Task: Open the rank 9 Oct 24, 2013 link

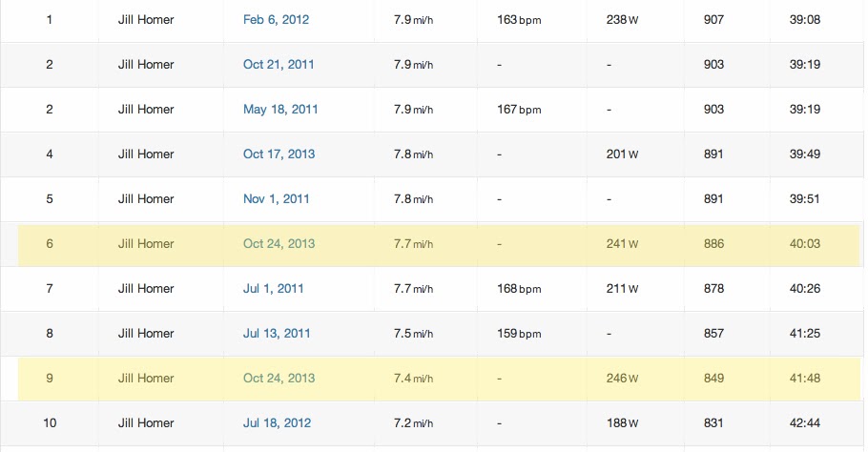Action: point(279,379)
